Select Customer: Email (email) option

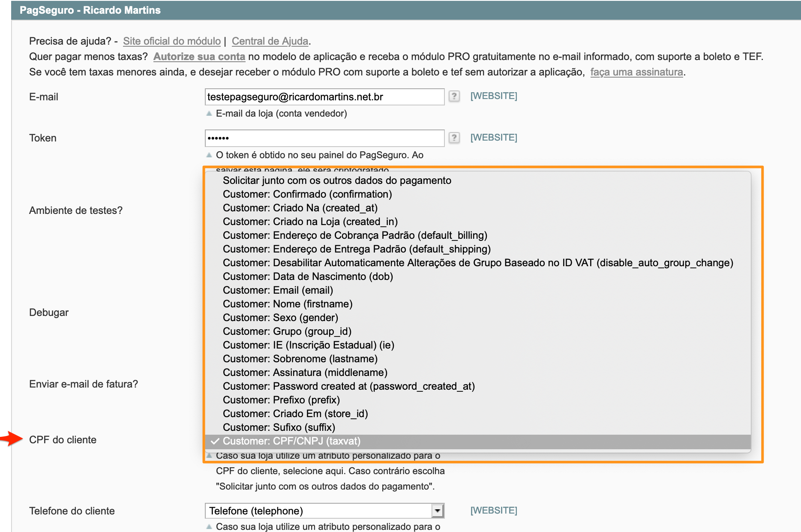478,290
